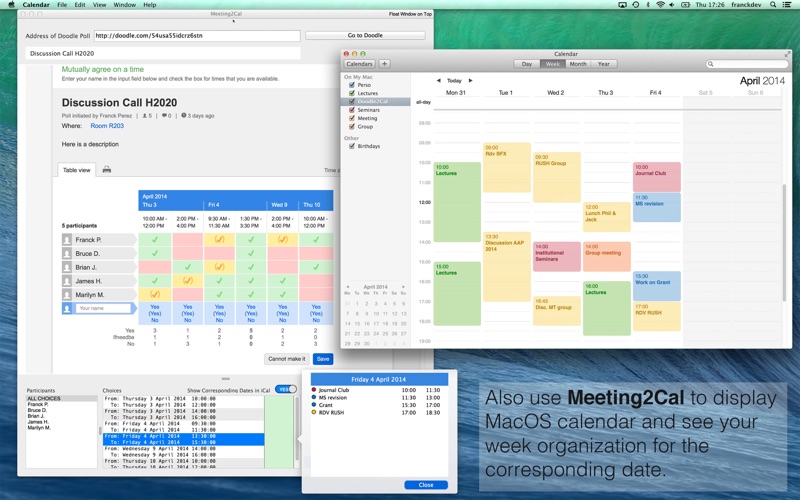
Task: Show next month in mini calendar
Action: 403,287
